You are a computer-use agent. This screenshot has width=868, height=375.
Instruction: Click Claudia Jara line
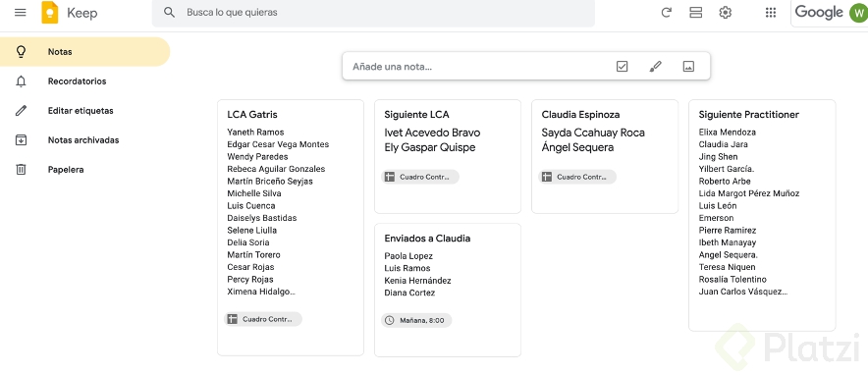[x=723, y=144]
